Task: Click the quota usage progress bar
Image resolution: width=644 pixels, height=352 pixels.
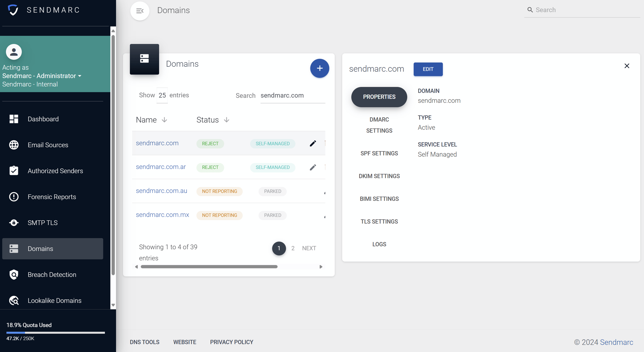Action: tap(55, 332)
